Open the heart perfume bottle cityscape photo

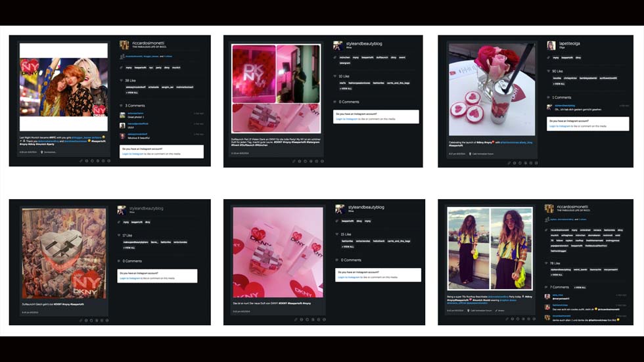point(64,253)
